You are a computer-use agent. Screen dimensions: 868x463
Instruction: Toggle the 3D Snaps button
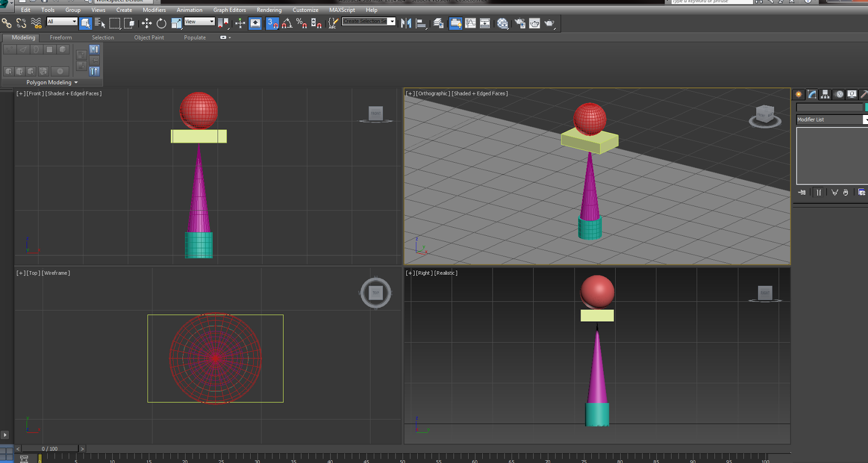click(272, 23)
